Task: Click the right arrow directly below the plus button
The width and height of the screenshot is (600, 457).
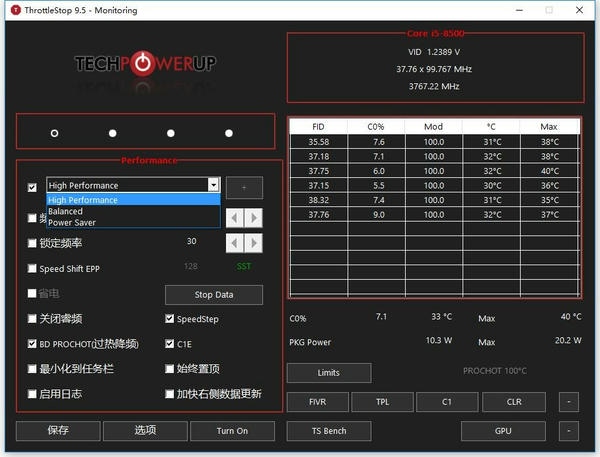Action: point(253,218)
